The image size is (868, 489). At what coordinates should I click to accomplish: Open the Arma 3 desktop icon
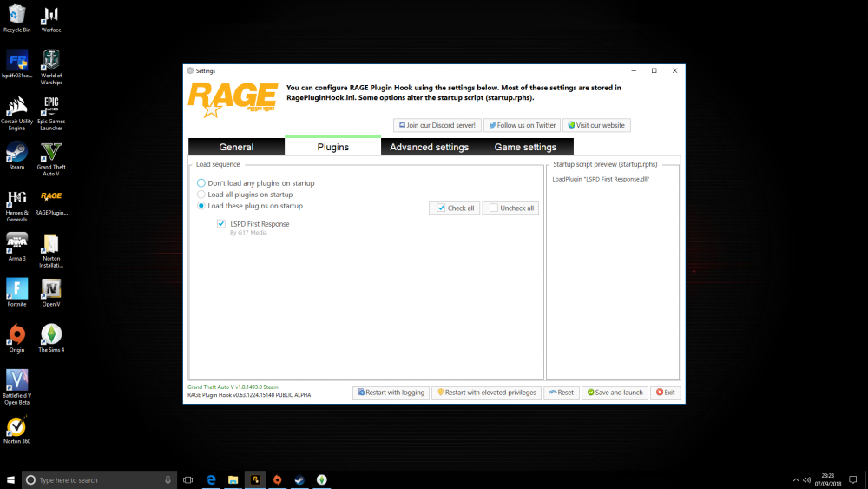tap(16, 247)
